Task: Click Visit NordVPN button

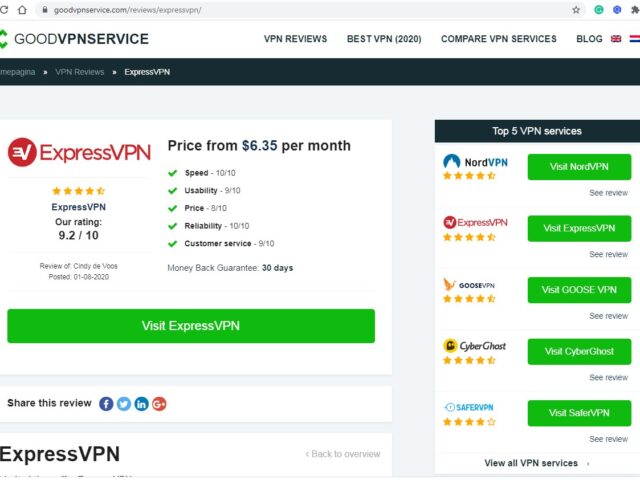Action: [579, 167]
